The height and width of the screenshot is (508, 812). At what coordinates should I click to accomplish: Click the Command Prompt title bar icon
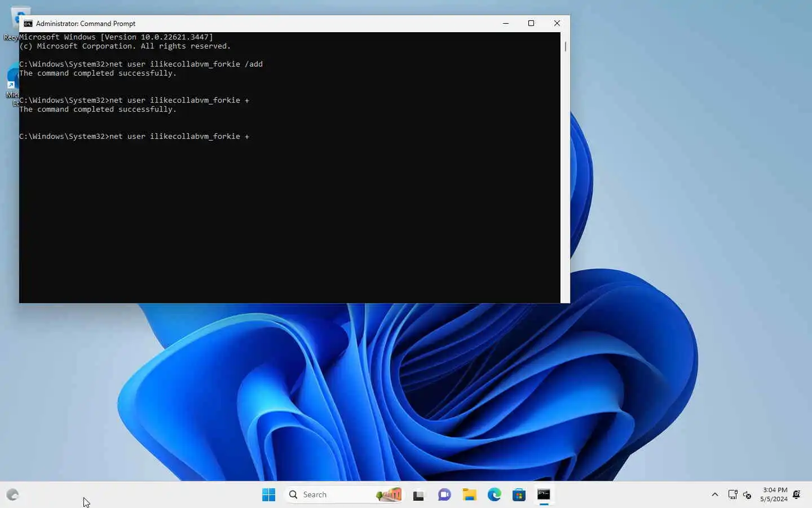(28, 24)
